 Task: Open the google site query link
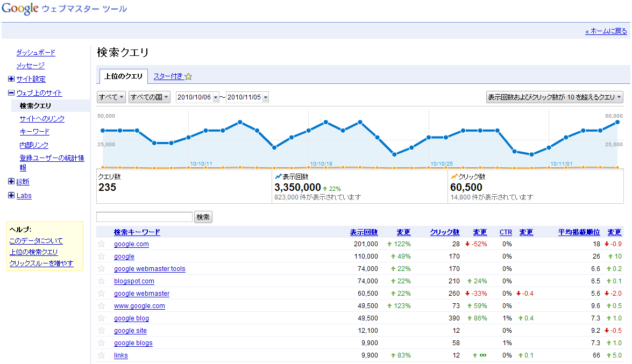130,331
